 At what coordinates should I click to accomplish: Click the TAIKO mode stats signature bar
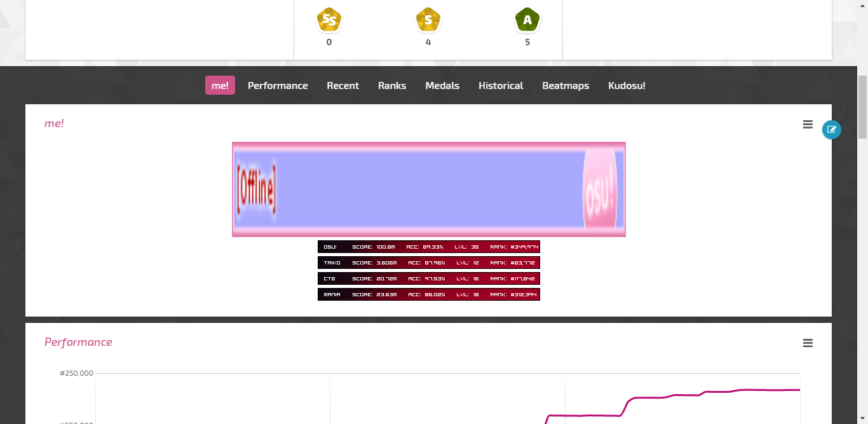(x=429, y=263)
